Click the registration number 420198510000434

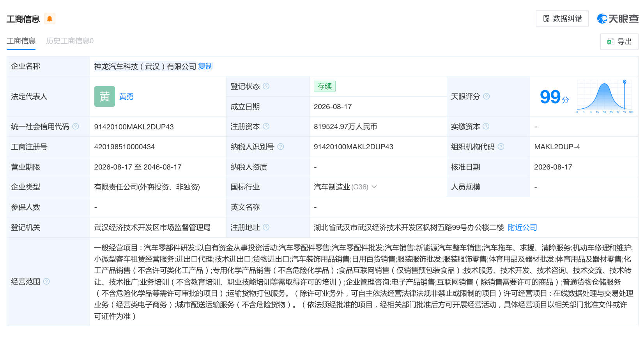(x=124, y=147)
